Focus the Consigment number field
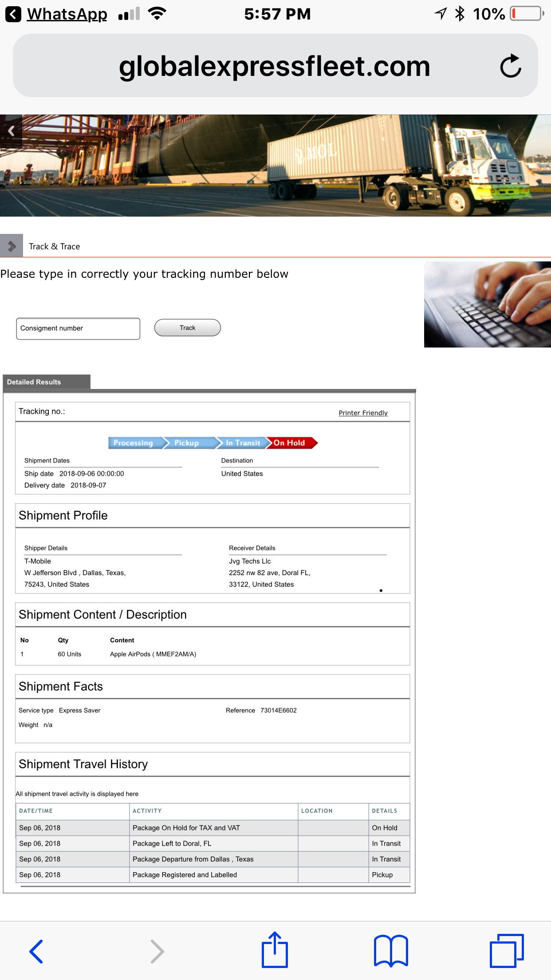 point(78,328)
